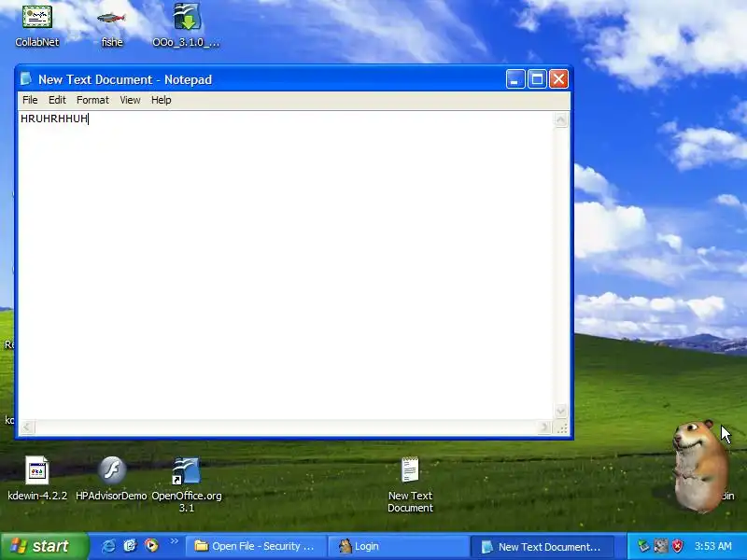
Task: Click the red security shield tray icon
Action: (677, 546)
